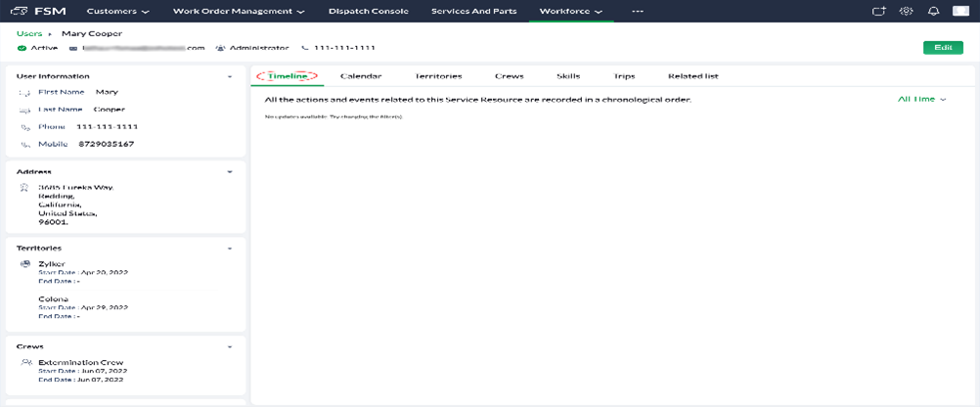Switch to the Skills tab
This screenshot has width=980, height=407.
567,76
